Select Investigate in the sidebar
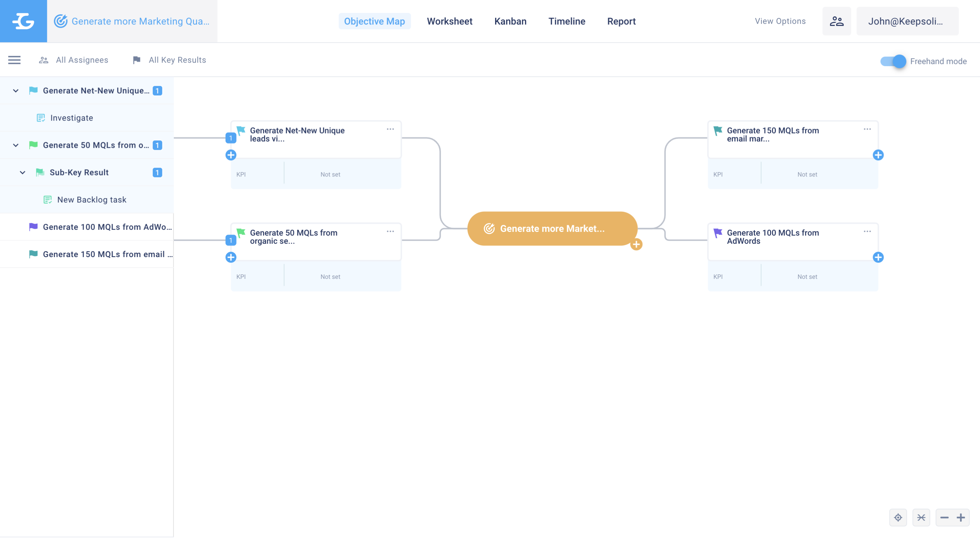This screenshot has width=980, height=538. point(71,118)
